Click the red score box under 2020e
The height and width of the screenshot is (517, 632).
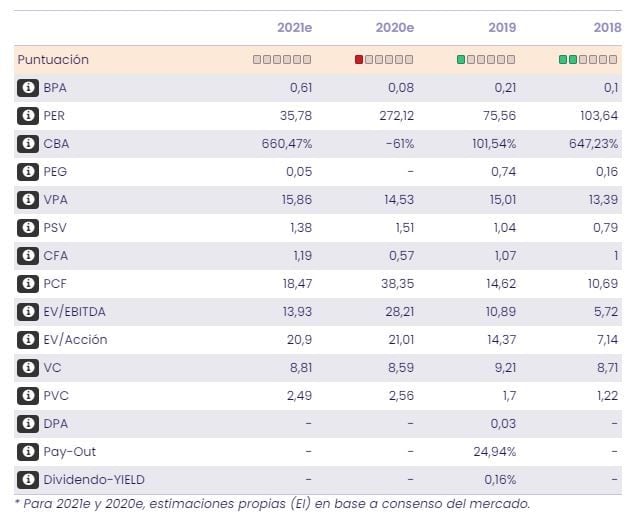359,60
